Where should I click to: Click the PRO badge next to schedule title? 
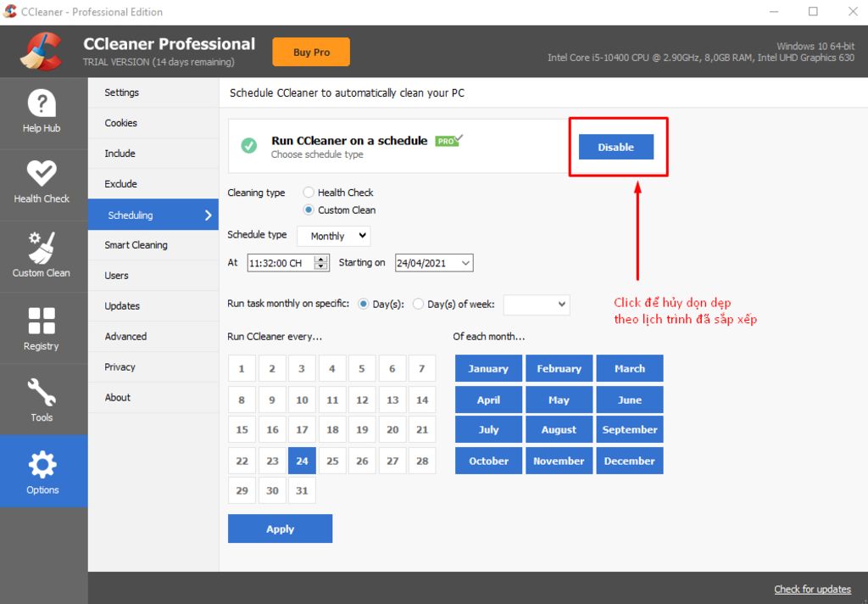click(448, 140)
